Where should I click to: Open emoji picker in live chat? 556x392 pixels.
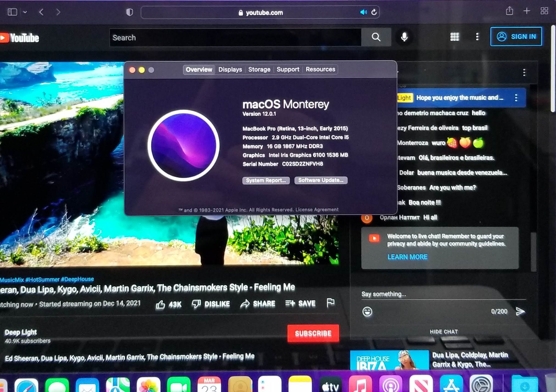coord(367,312)
